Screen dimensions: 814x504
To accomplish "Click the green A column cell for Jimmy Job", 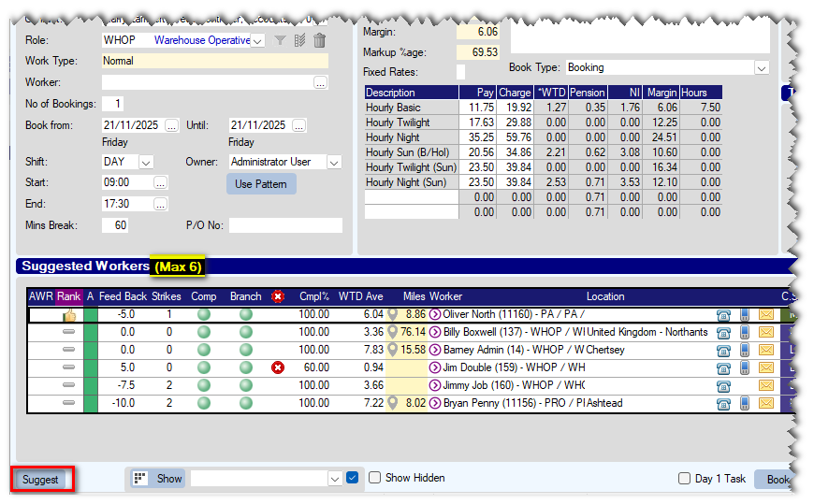I will 91,385.
